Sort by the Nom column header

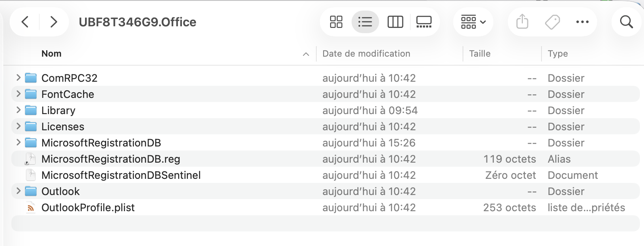click(x=51, y=53)
